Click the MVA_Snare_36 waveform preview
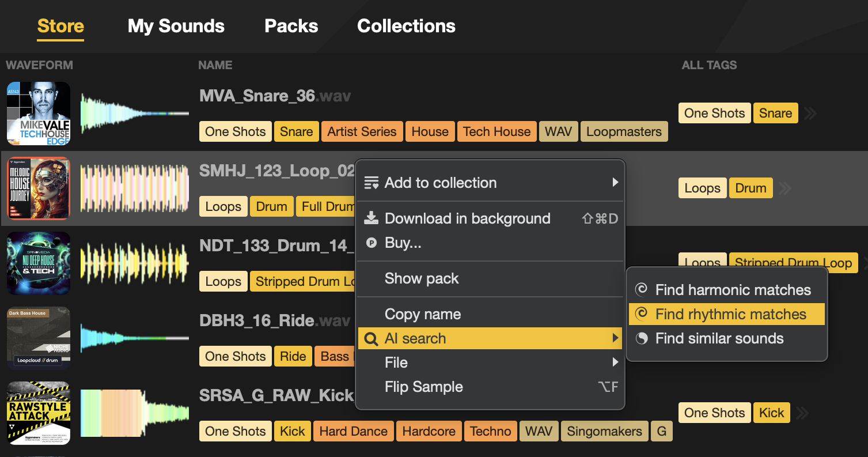Screen dimensions: 868x457 click(x=134, y=114)
